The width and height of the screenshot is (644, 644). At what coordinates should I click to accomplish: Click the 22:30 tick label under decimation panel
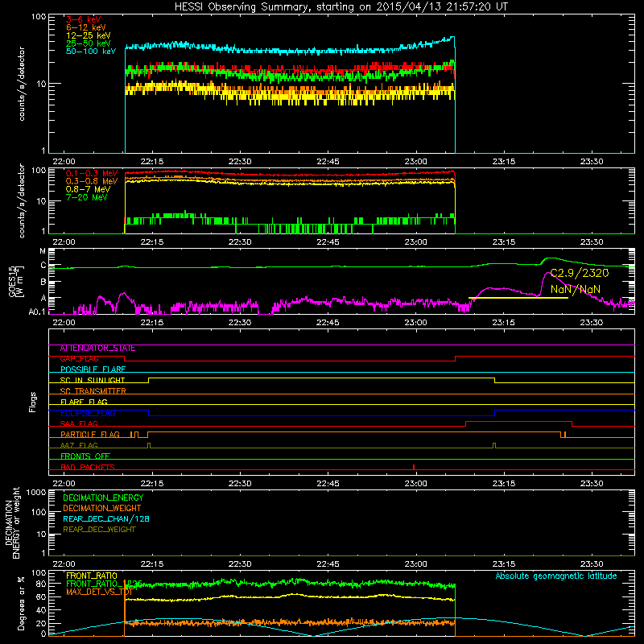click(240, 564)
